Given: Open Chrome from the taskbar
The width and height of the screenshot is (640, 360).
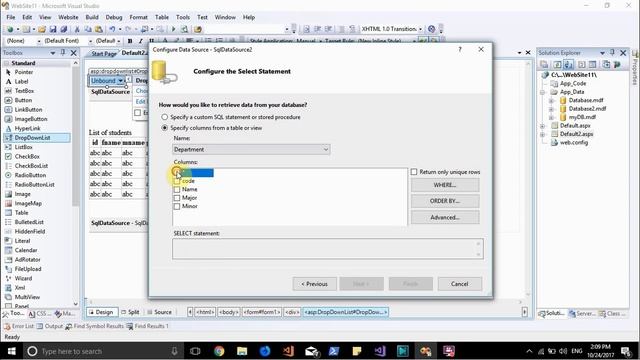Looking at the screenshot, I should [x=219, y=351].
